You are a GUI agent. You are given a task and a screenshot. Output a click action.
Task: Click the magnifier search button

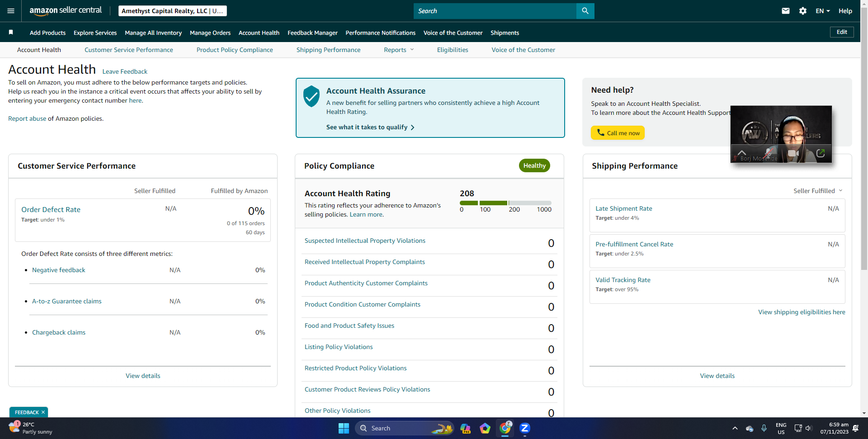(x=585, y=11)
